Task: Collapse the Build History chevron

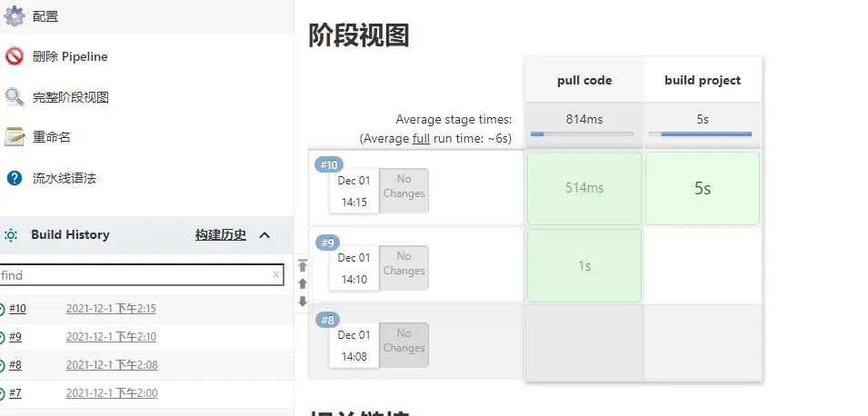Action: 264,235
